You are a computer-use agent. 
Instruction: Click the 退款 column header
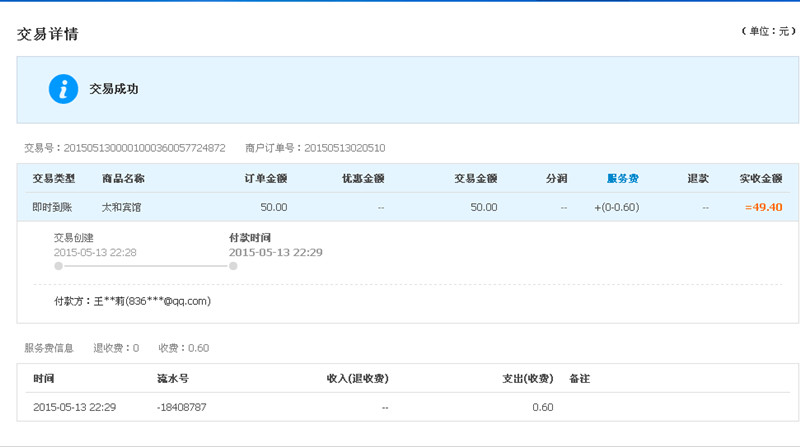click(698, 179)
